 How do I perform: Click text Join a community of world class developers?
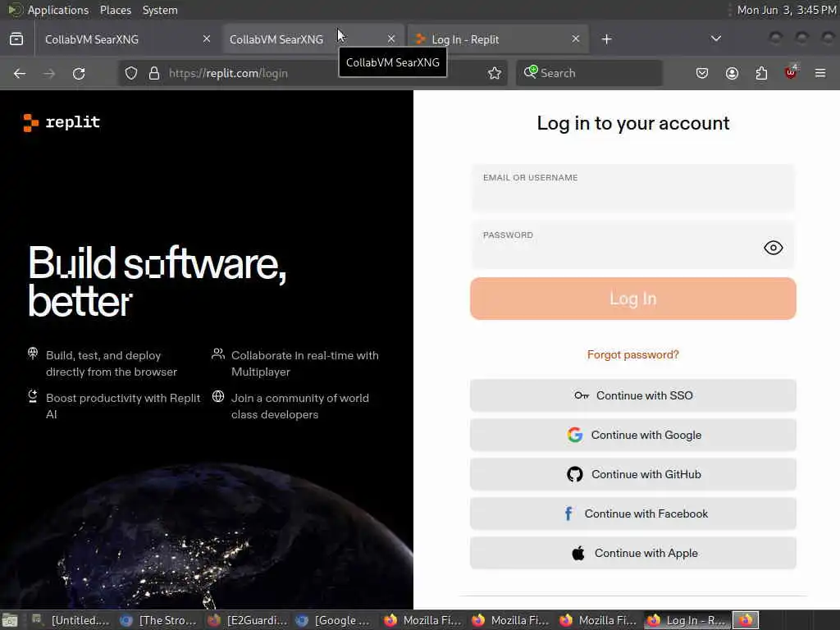(x=300, y=406)
